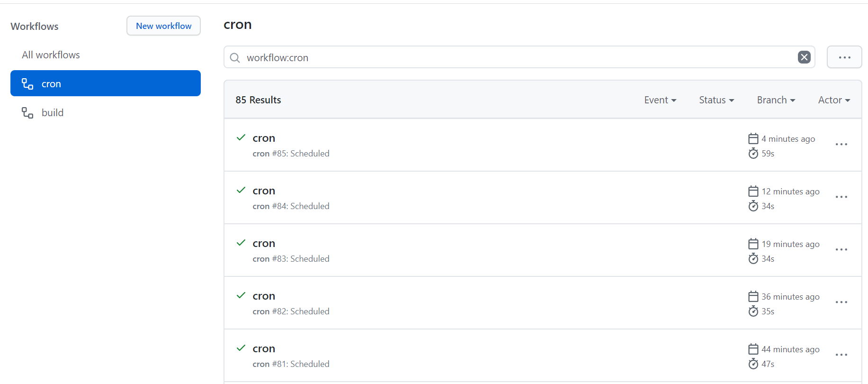Click the New workflow button
This screenshot has width=868, height=384.
pos(163,26)
